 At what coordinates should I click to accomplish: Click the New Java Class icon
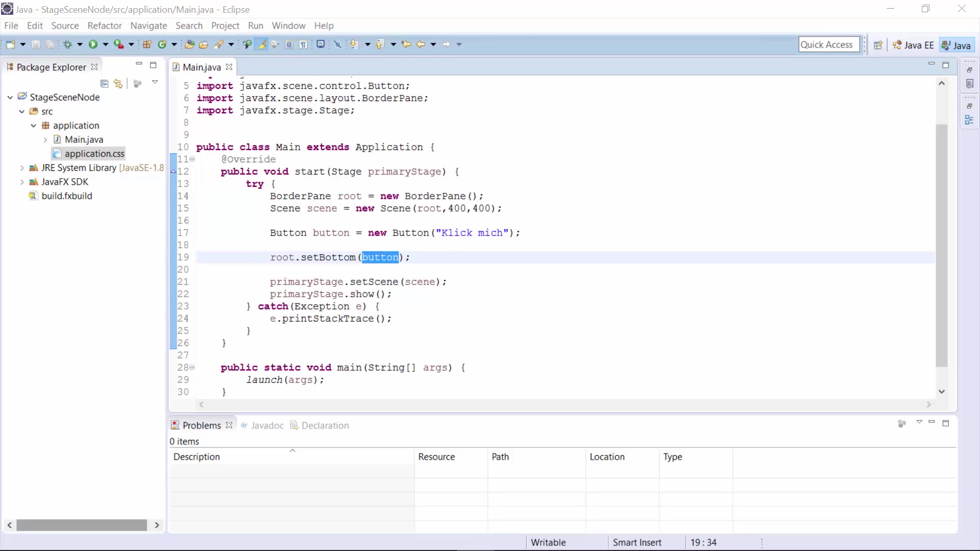pyautogui.click(x=162, y=44)
